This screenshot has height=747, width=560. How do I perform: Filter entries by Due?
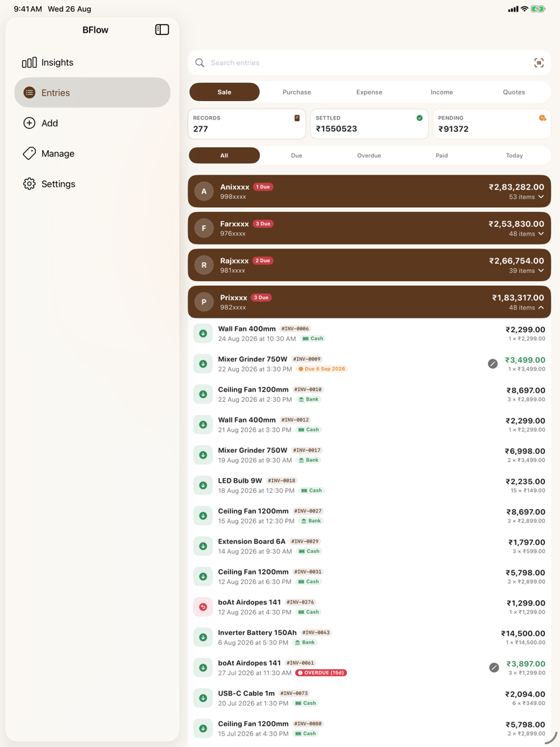(297, 156)
